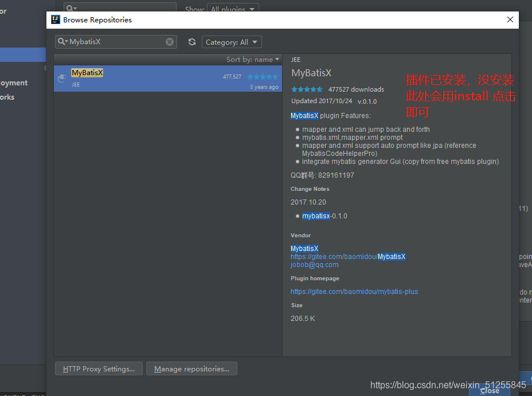Click the MybatisX search field
The width and height of the screenshot is (532, 396).
pyautogui.click(x=116, y=42)
